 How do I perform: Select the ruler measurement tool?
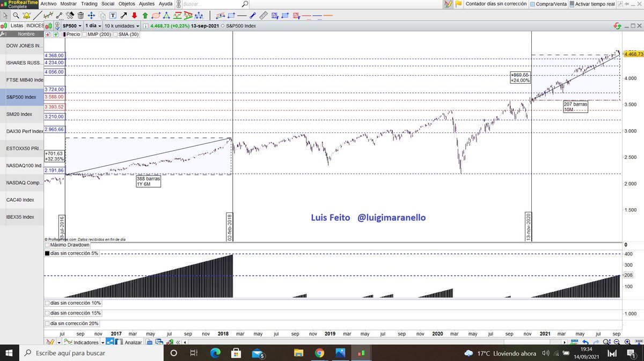[264, 15]
